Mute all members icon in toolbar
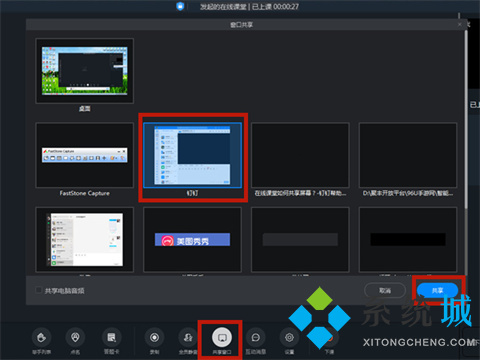 coord(188,337)
